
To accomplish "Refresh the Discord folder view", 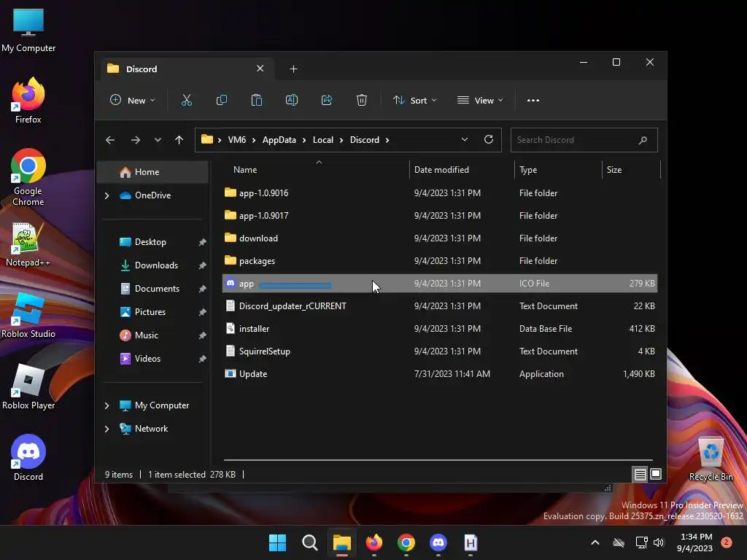I will click(x=488, y=139).
